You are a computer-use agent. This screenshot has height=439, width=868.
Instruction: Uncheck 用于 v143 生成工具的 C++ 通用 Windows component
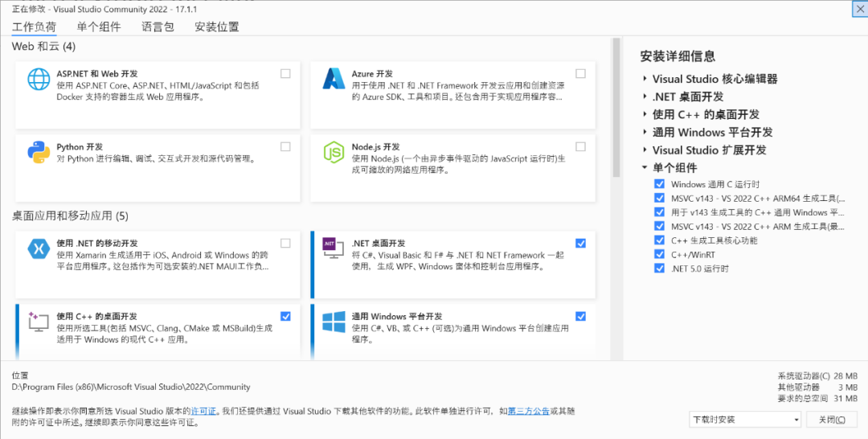(x=659, y=212)
